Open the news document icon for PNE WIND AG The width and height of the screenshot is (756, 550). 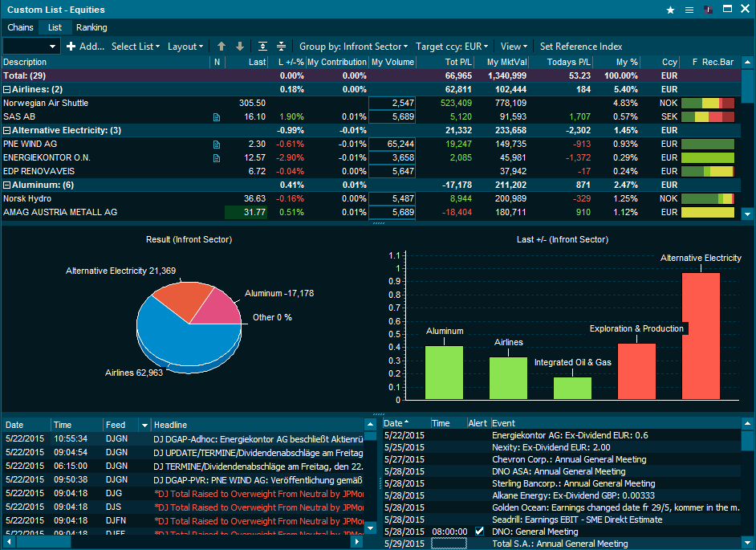pos(217,145)
